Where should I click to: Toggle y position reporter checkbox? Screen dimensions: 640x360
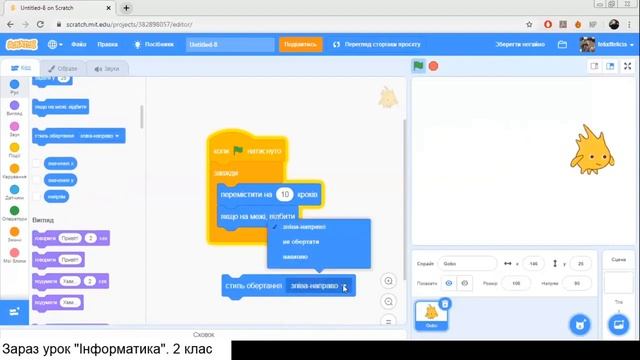point(37,180)
